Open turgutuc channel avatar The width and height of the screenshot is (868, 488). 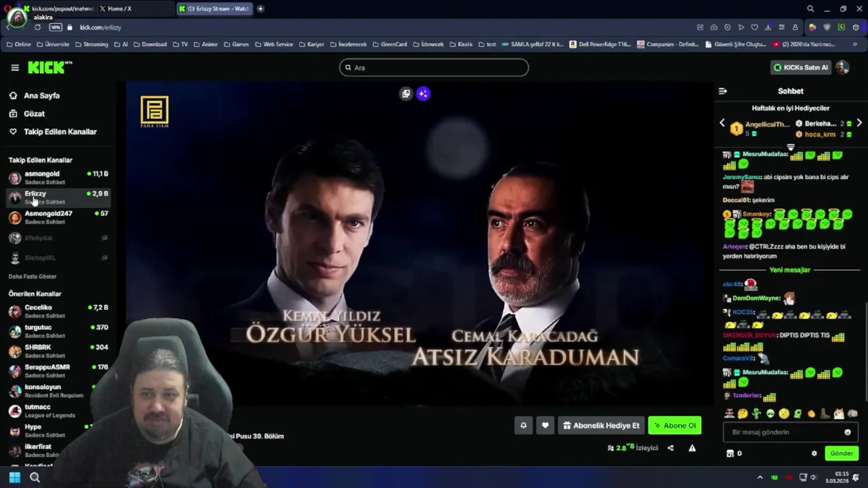tap(15, 331)
